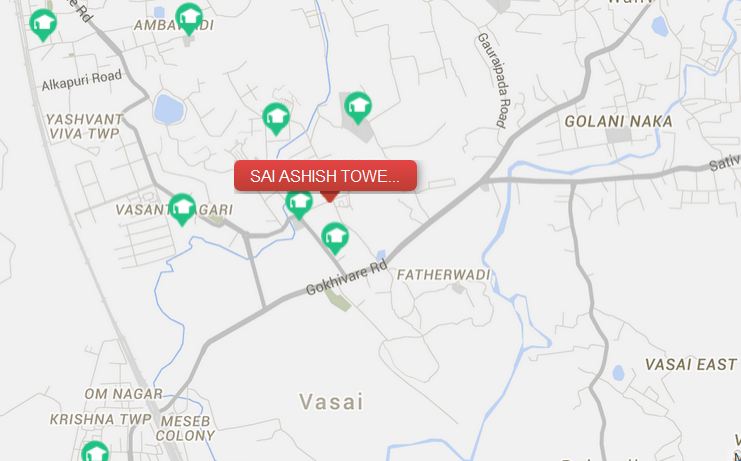The height and width of the screenshot is (461, 741).
Task: Click the Gauraipada Road label
Action: coord(495,80)
